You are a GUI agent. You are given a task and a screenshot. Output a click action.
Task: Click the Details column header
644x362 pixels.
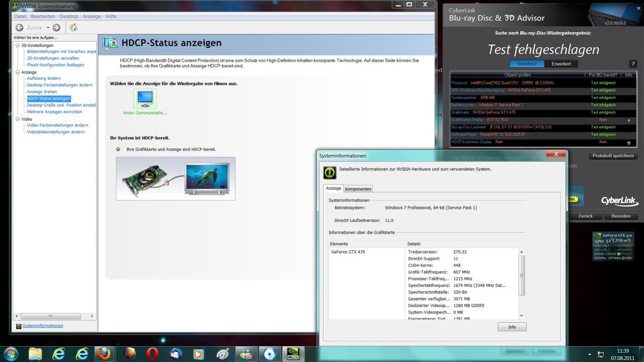(465, 244)
